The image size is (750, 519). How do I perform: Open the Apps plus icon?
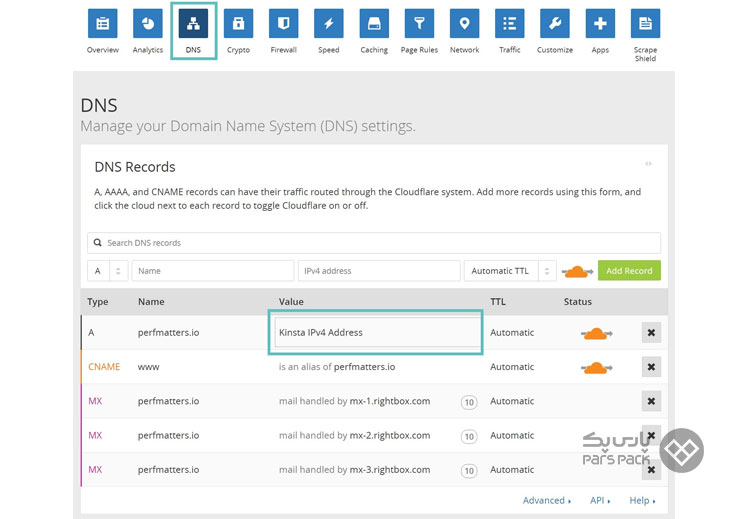pyautogui.click(x=600, y=23)
